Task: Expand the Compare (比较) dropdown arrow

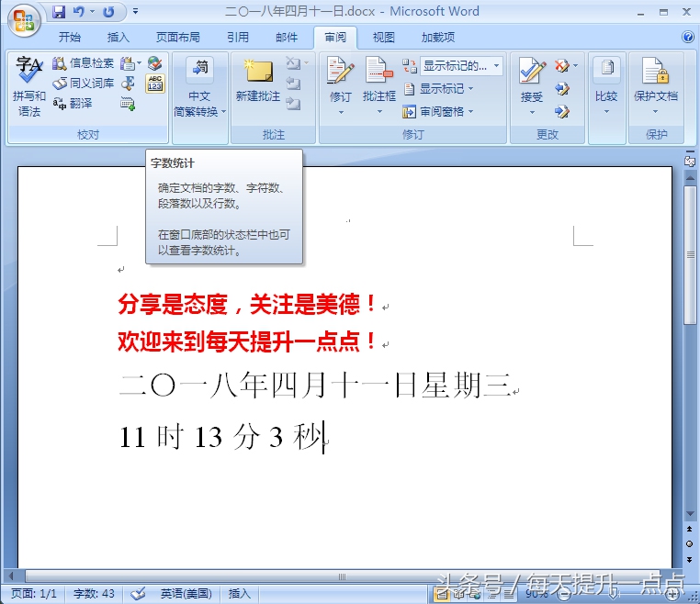Action: point(606,111)
